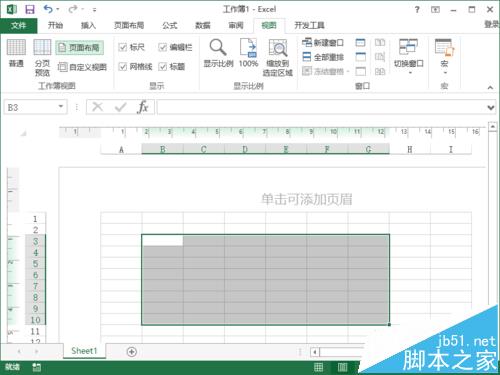This screenshot has width=500, height=375.
Task: Open 自定义视图 custom views
Action: click(82, 67)
